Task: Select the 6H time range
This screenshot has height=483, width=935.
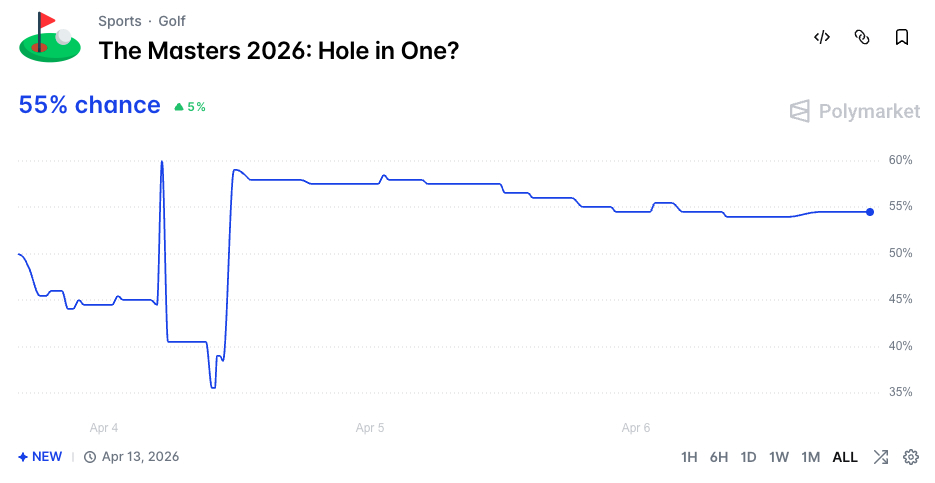Action: click(719, 457)
